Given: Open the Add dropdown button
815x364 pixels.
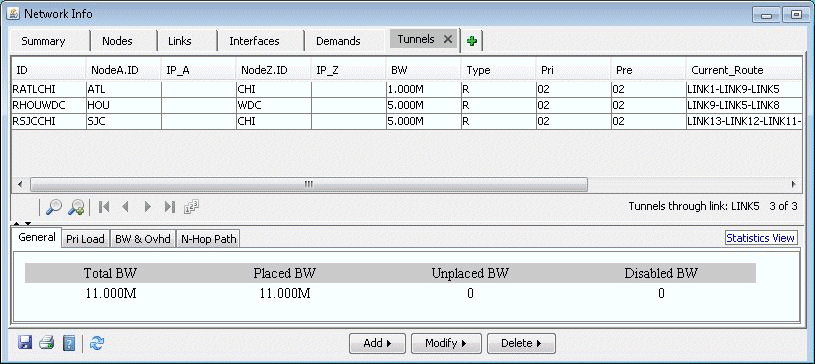Looking at the screenshot, I should (x=377, y=343).
